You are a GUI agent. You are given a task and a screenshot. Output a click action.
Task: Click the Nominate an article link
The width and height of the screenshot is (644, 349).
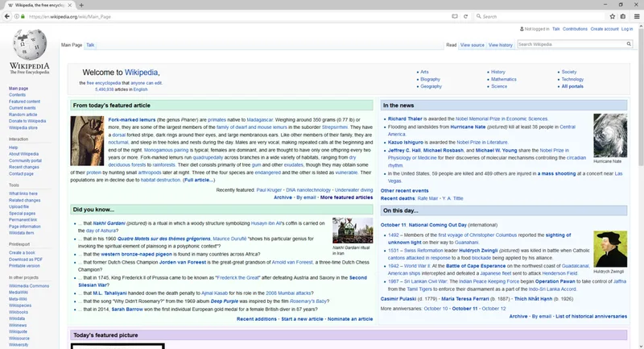coord(350,319)
